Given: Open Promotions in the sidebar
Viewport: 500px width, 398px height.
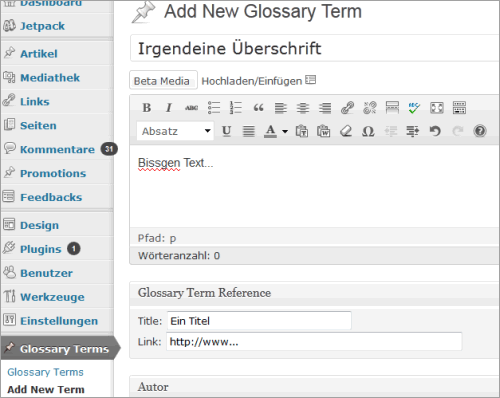Looking at the screenshot, I should pyautogui.click(x=53, y=173).
